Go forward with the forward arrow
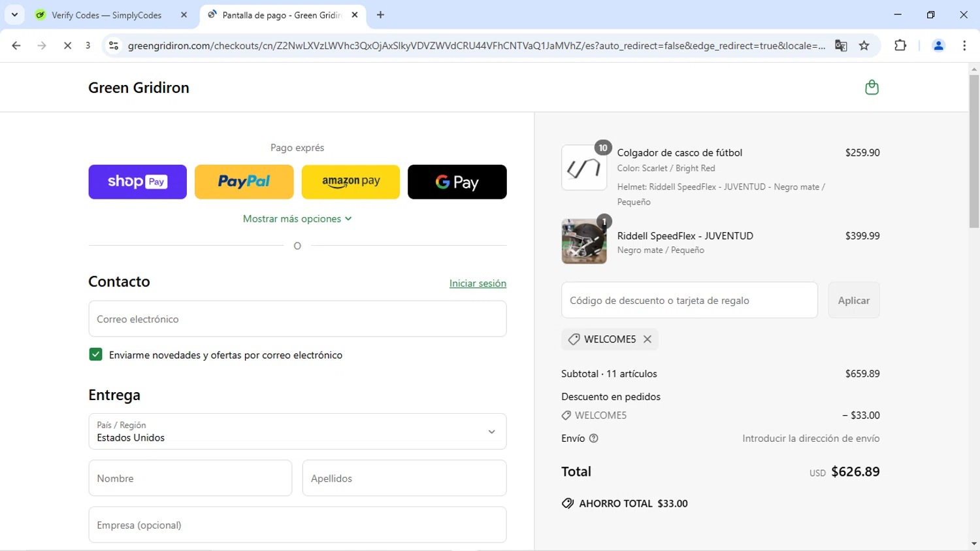 tap(42, 46)
